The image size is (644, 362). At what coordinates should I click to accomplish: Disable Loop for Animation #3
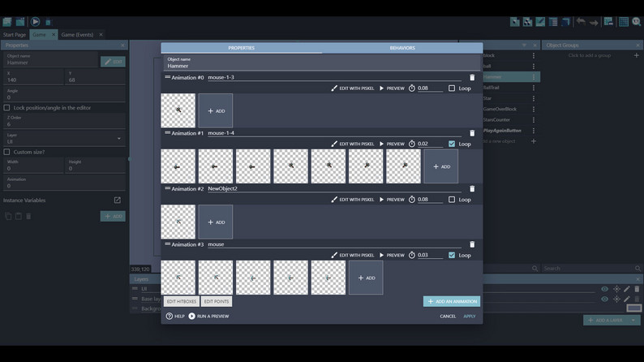[x=452, y=255]
